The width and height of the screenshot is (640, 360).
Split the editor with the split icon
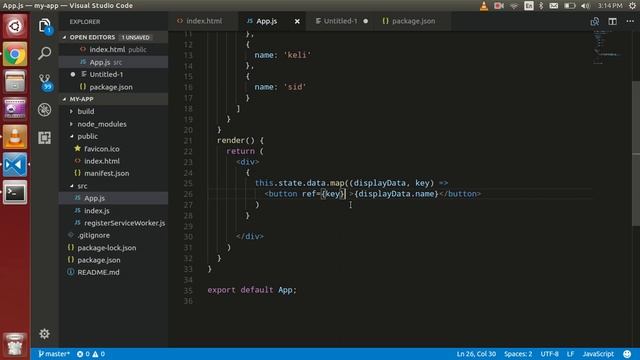click(612, 21)
